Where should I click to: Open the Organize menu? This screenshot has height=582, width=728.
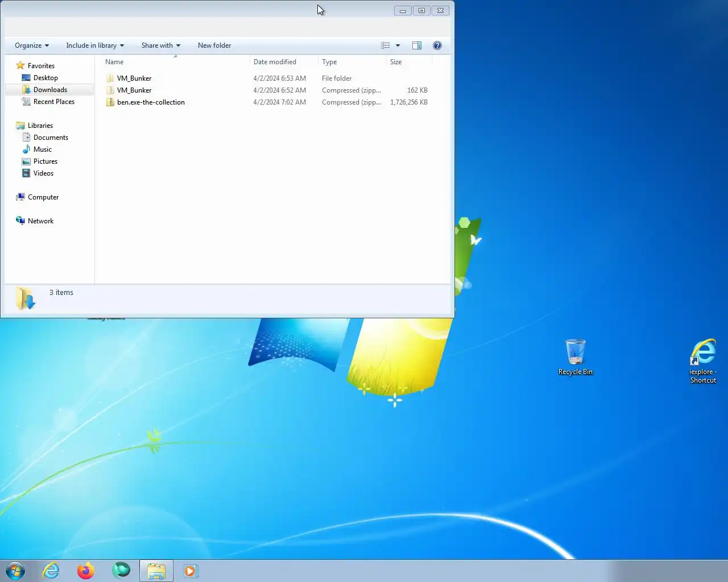(x=32, y=45)
